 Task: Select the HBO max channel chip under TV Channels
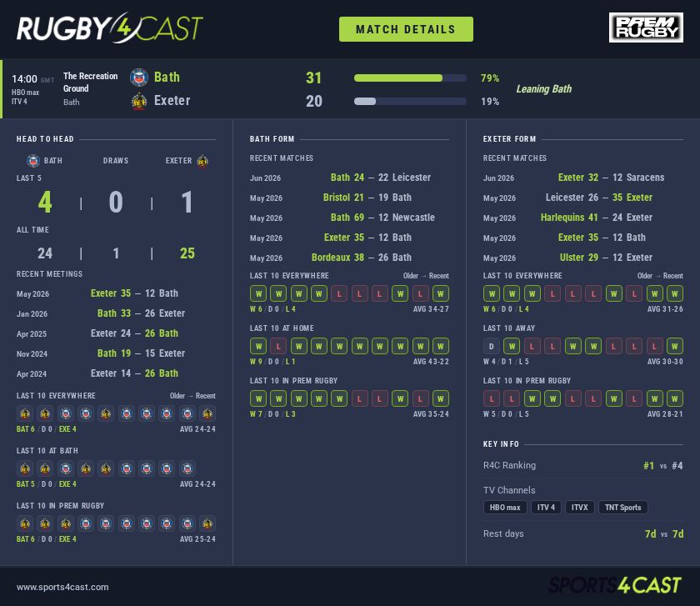pyautogui.click(x=504, y=508)
